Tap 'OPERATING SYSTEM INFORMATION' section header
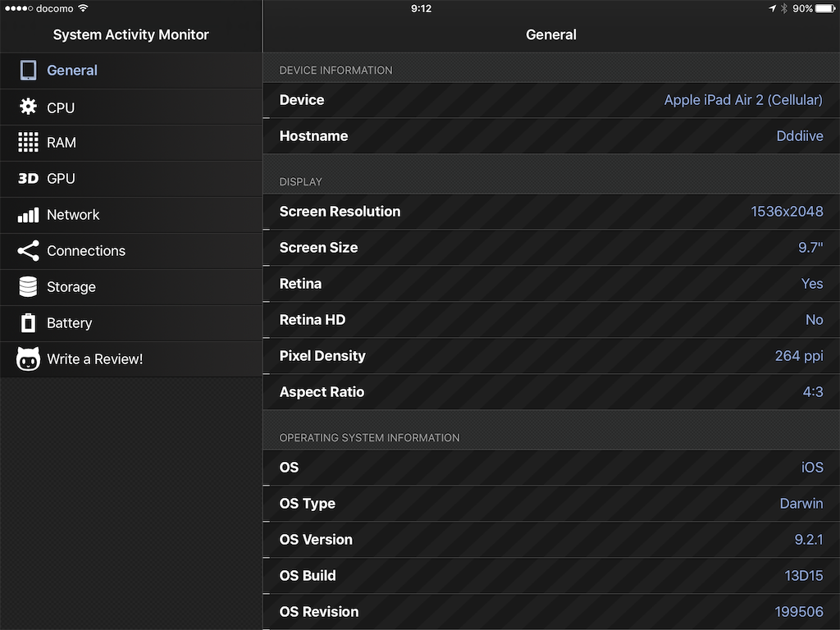Screen dimensions: 840x630 [370, 438]
